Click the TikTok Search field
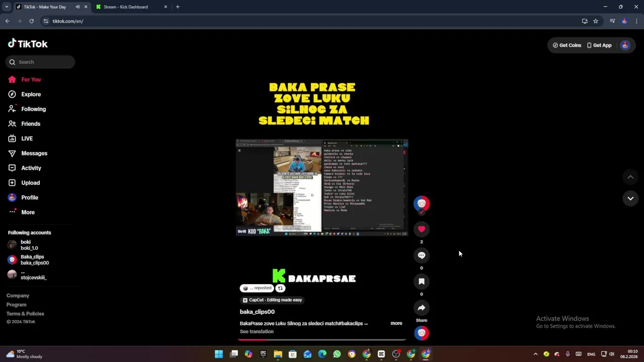This screenshot has width=644, height=362. click(40, 62)
